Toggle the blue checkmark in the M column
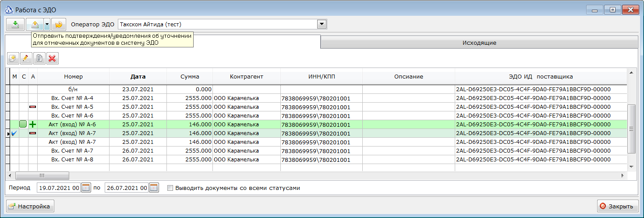644x218 pixels. click(14, 133)
